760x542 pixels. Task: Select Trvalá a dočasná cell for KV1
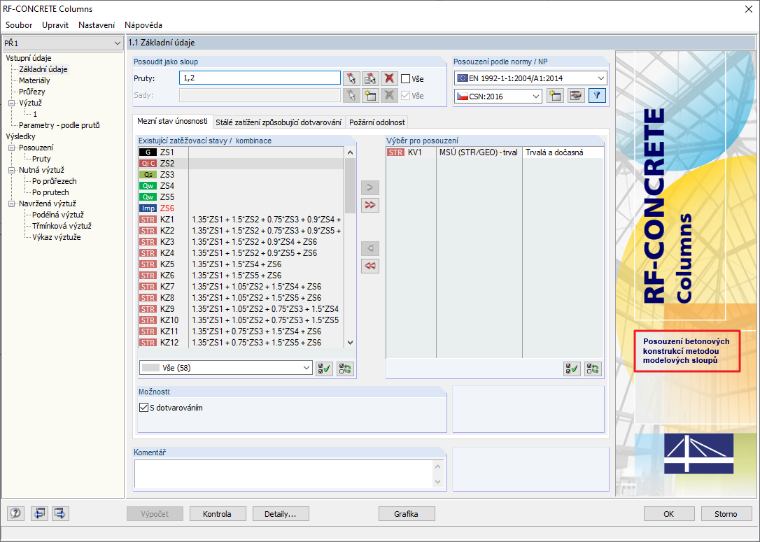coord(562,152)
